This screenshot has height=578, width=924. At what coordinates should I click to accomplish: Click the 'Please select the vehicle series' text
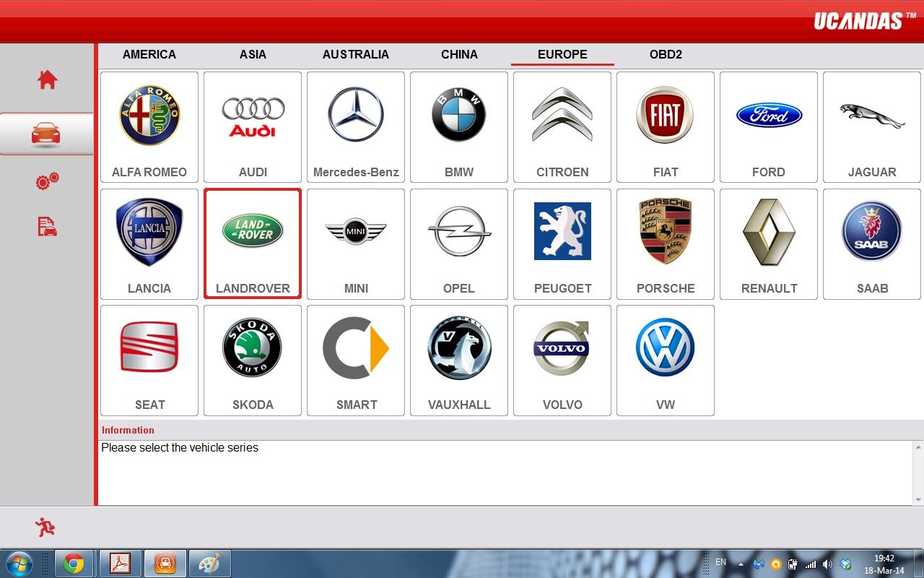pos(180,448)
